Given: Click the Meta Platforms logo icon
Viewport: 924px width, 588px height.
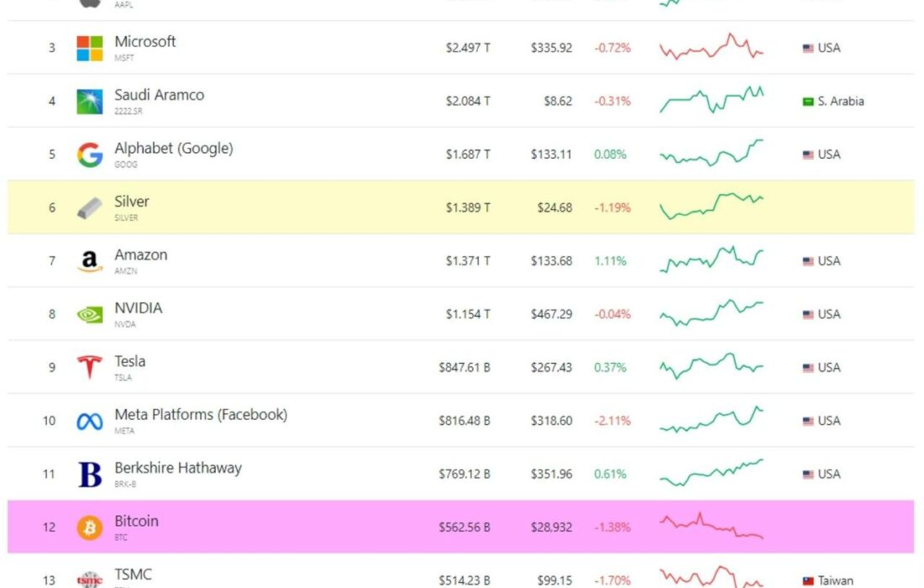Looking at the screenshot, I should point(90,422).
